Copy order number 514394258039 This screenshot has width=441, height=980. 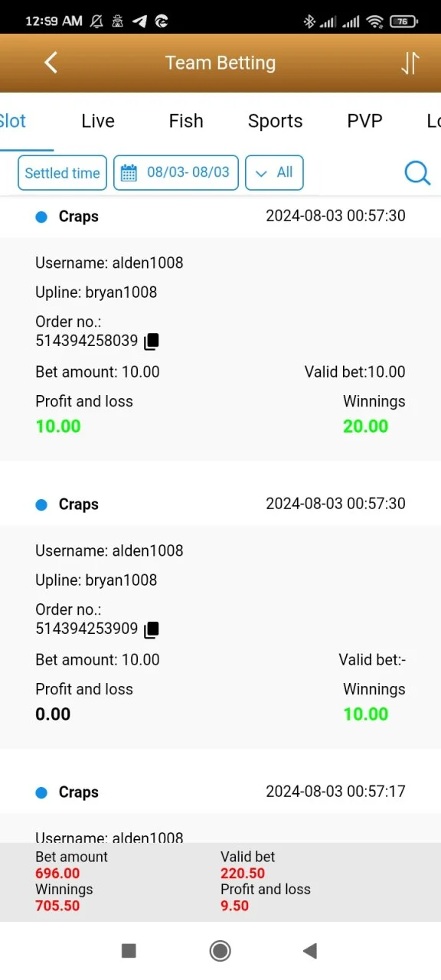(x=152, y=341)
